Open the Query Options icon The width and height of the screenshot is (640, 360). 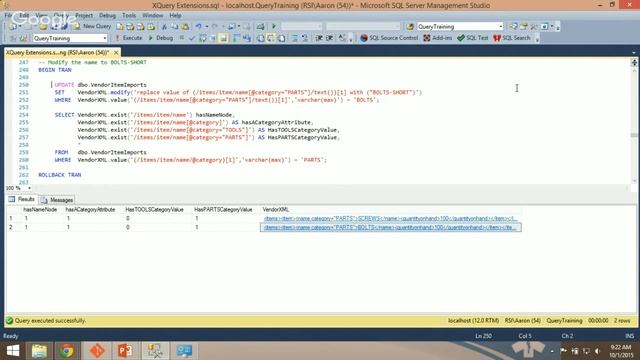pyautogui.click(x=213, y=38)
